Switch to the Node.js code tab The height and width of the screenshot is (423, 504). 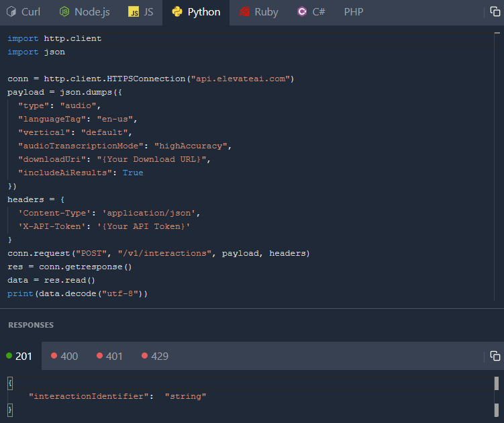point(85,12)
